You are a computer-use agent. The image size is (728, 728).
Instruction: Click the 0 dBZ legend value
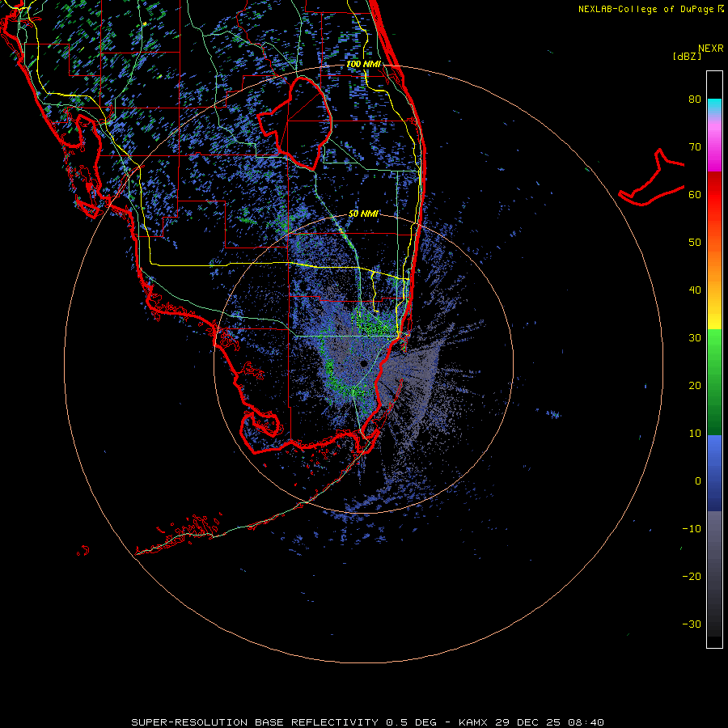tap(698, 481)
